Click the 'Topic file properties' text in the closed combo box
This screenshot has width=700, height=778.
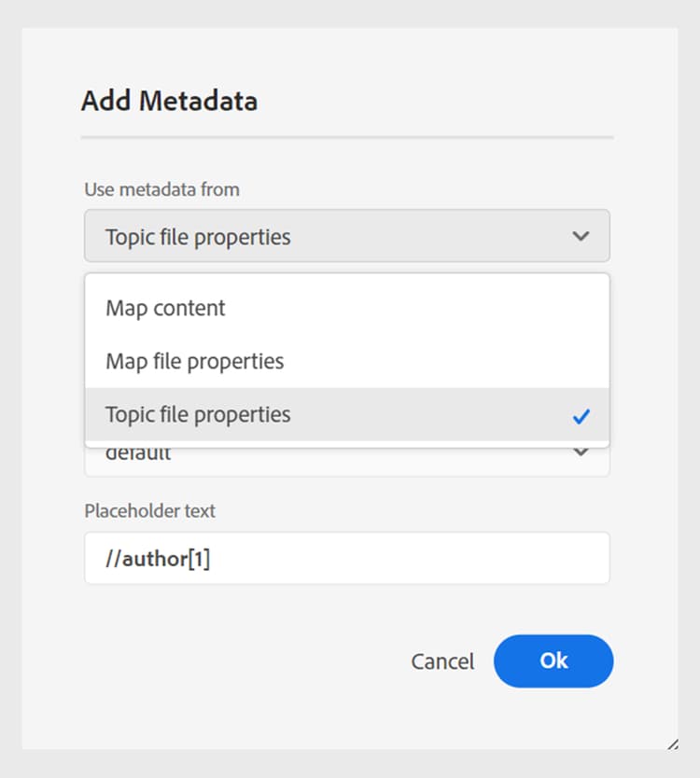pos(198,237)
